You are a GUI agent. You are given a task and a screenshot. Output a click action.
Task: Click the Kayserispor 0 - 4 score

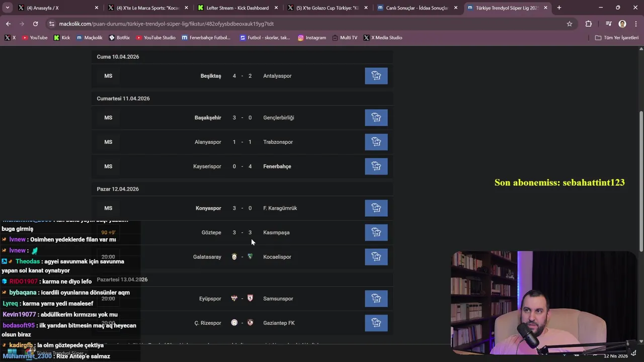pyautogui.click(x=242, y=166)
